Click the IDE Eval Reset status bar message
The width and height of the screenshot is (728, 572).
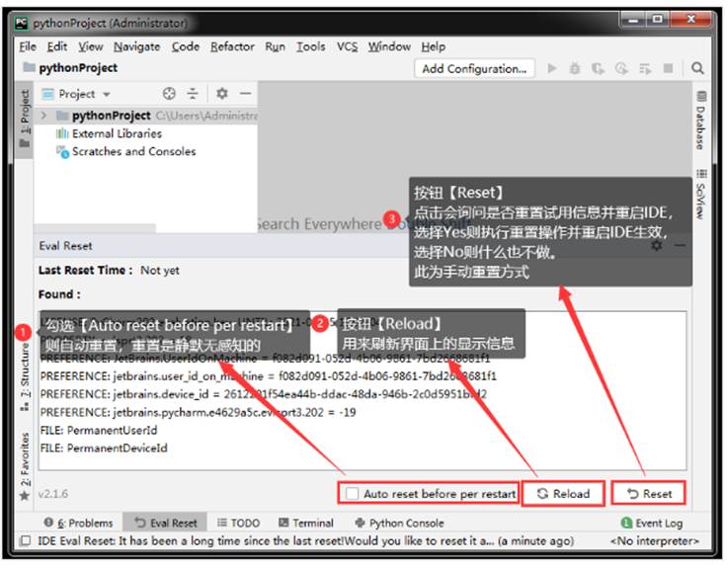(x=305, y=541)
